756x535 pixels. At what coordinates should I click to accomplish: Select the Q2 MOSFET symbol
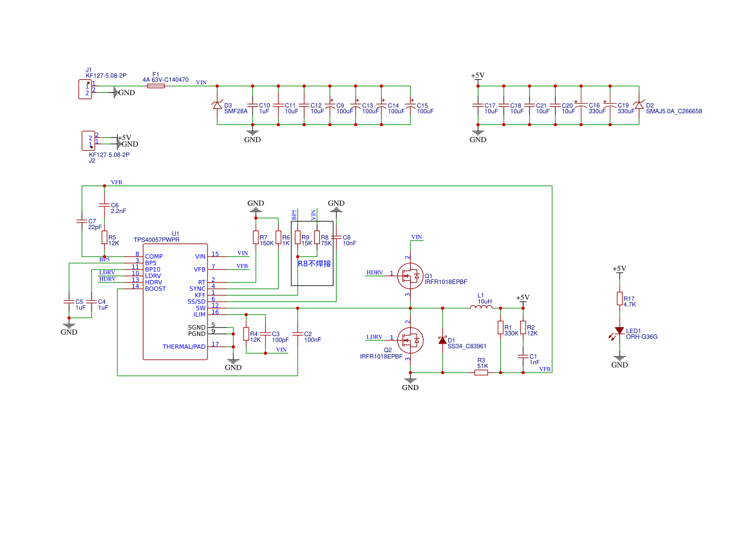[x=410, y=341]
